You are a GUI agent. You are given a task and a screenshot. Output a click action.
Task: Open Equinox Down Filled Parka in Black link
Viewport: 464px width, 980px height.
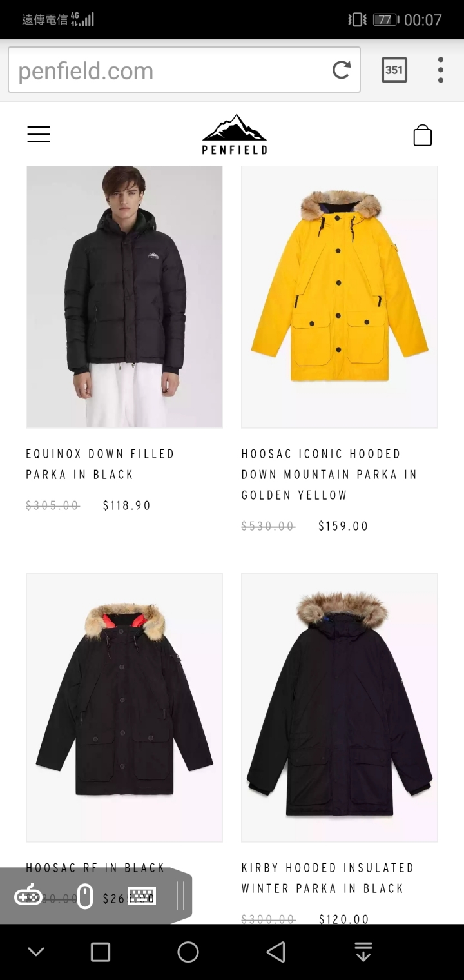click(x=101, y=464)
